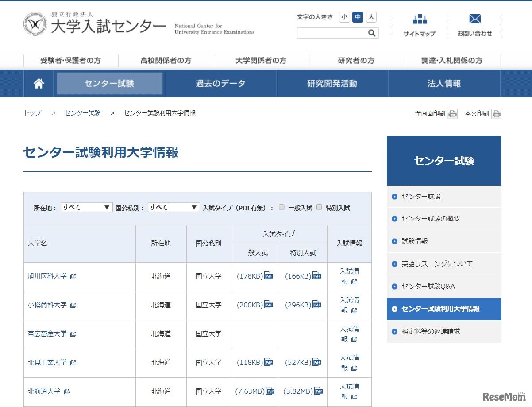Open the 国公私別 dropdown
Viewport: 532px width, 407px height.
(173, 207)
